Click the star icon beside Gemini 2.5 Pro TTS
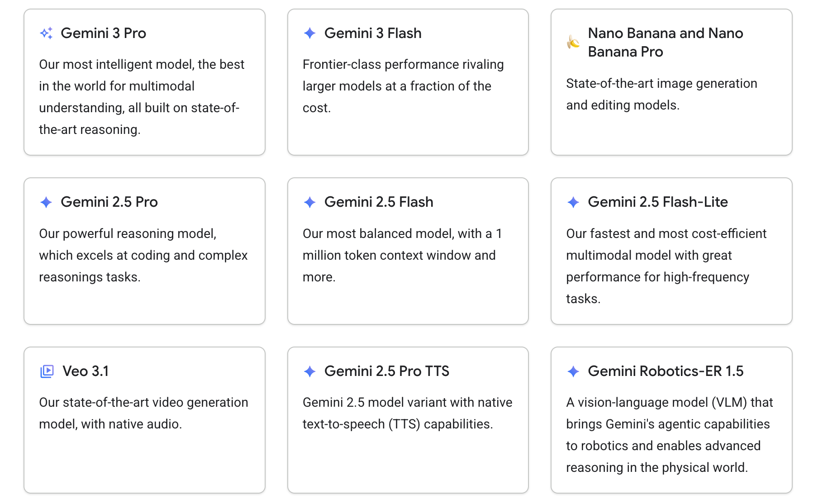The image size is (818, 504). [x=310, y=371]
